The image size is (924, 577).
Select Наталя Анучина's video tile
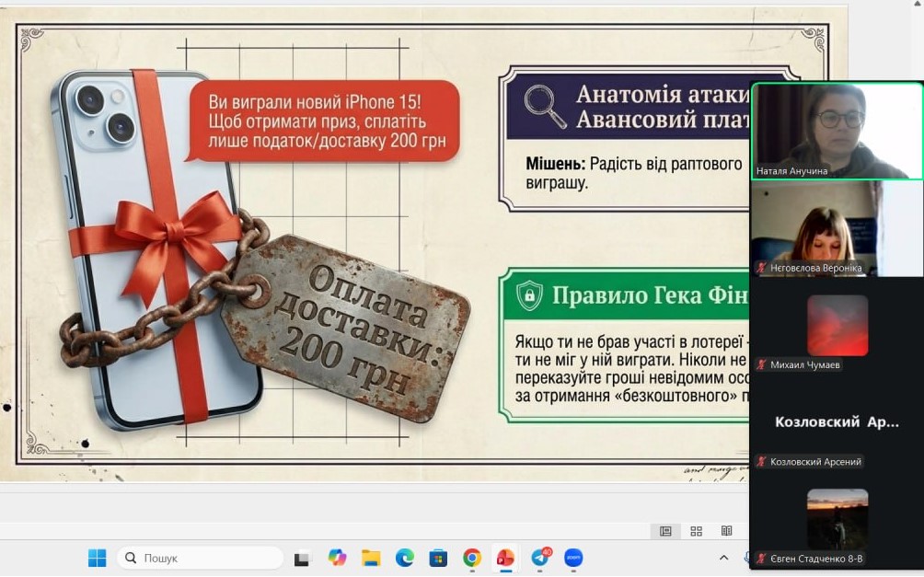pos(837,130)
